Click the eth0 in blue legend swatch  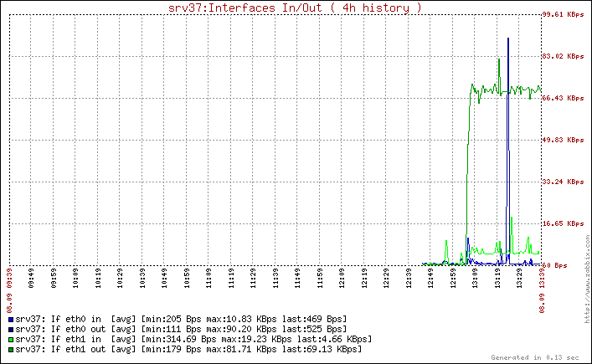click(11, 320)
